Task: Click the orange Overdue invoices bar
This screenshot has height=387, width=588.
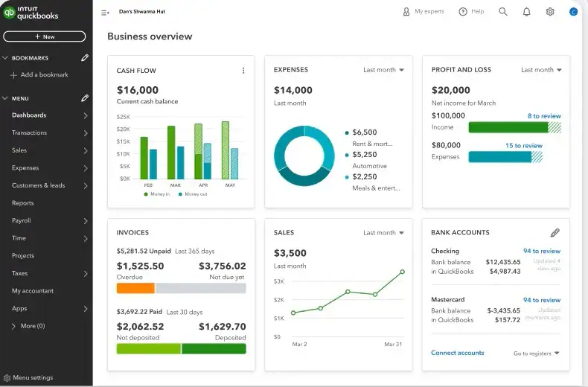Action: click(x=135, y=288)
